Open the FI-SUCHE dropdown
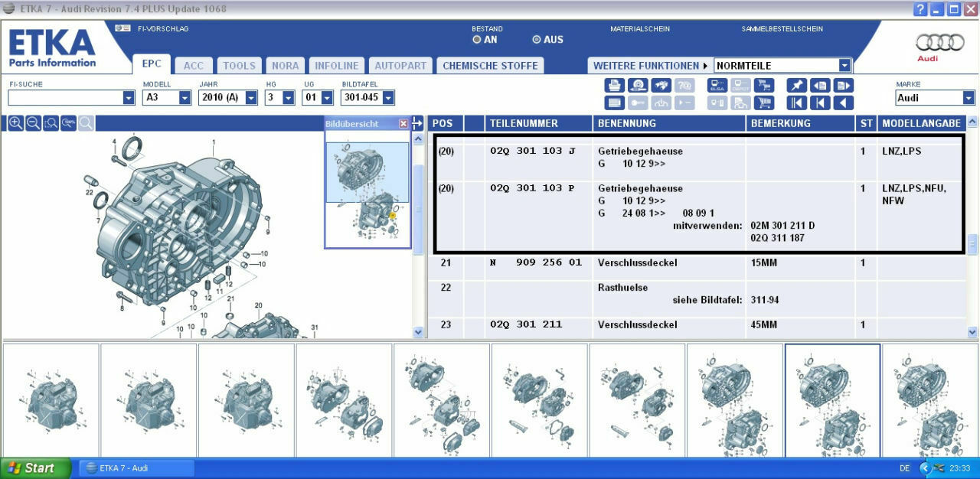The image size is (980, 479). pyautogui.click(x=129, y=98)
